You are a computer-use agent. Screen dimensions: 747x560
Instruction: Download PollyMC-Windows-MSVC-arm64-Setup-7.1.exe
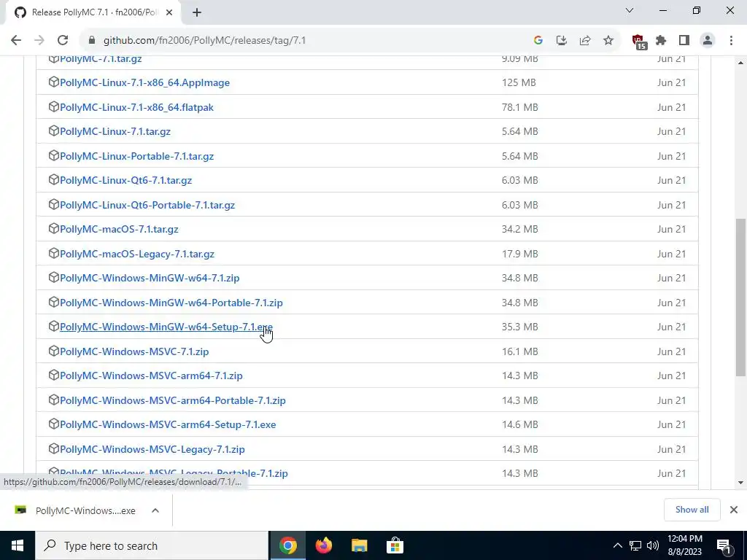point(168,425)
